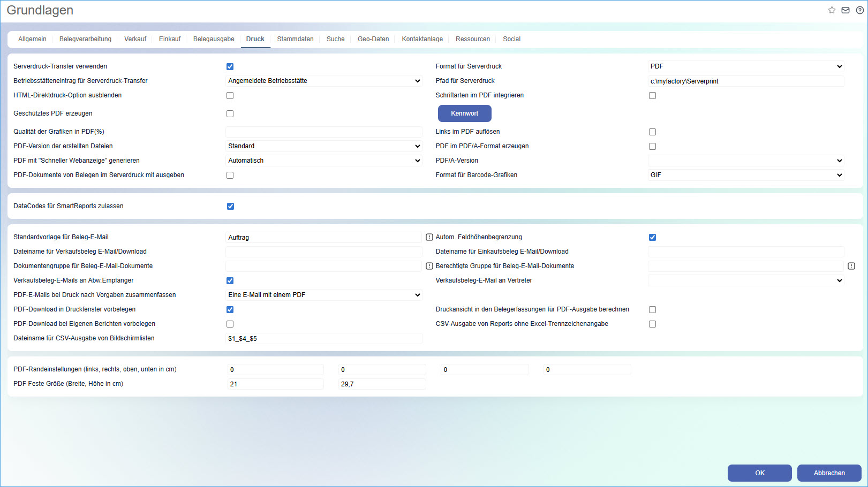The height and width of the screenshot is (487, 868).
Task: Open the help question mark icon
Action: [x=859, y=10]
